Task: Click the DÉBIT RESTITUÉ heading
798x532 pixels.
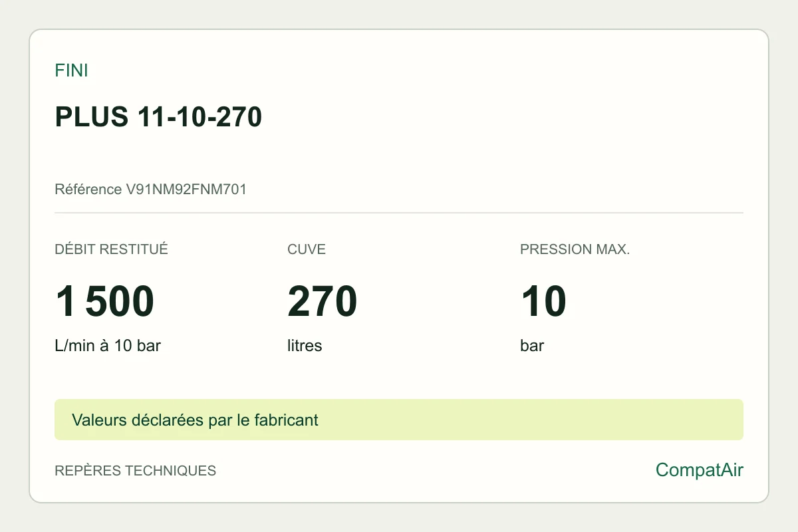Action: 111,249
